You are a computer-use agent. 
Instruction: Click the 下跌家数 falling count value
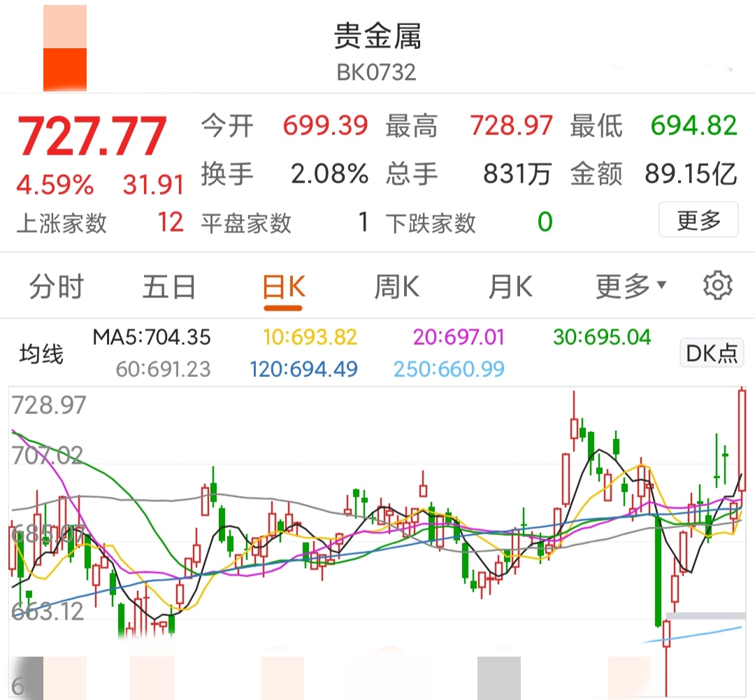pyautogui.click(x=544, y=222)
